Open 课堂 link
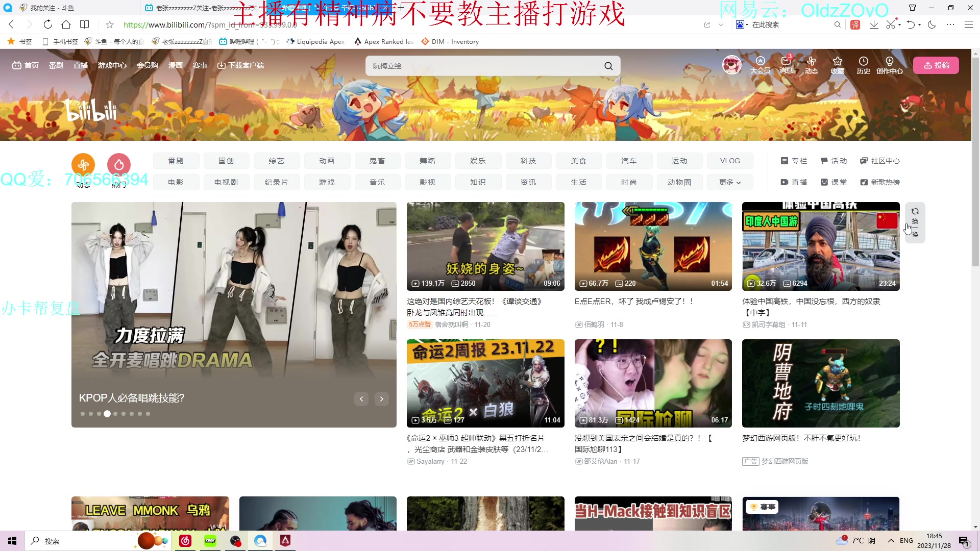This screenshot has width=980, height=551. click(834, 182)
